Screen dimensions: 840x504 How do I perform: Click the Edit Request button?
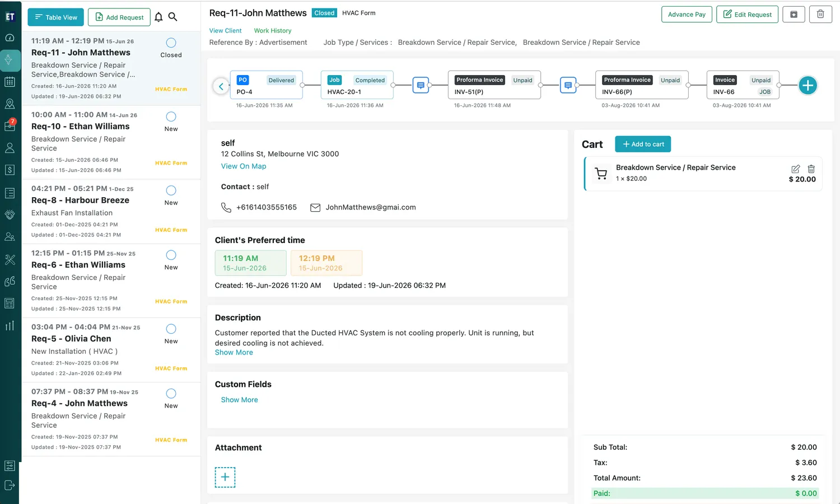pyautogui.click(x=748, y=15)
